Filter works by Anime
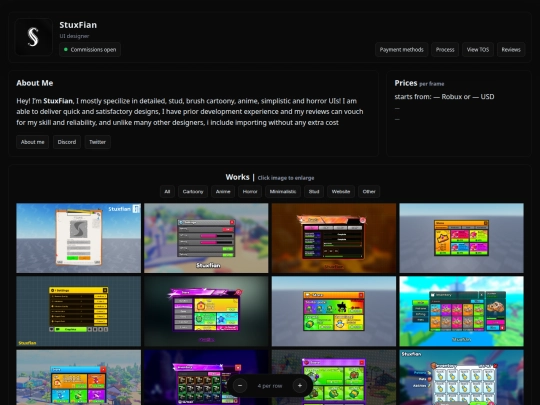Viewport: 540px width, 405px height. (x=223, y=191)
